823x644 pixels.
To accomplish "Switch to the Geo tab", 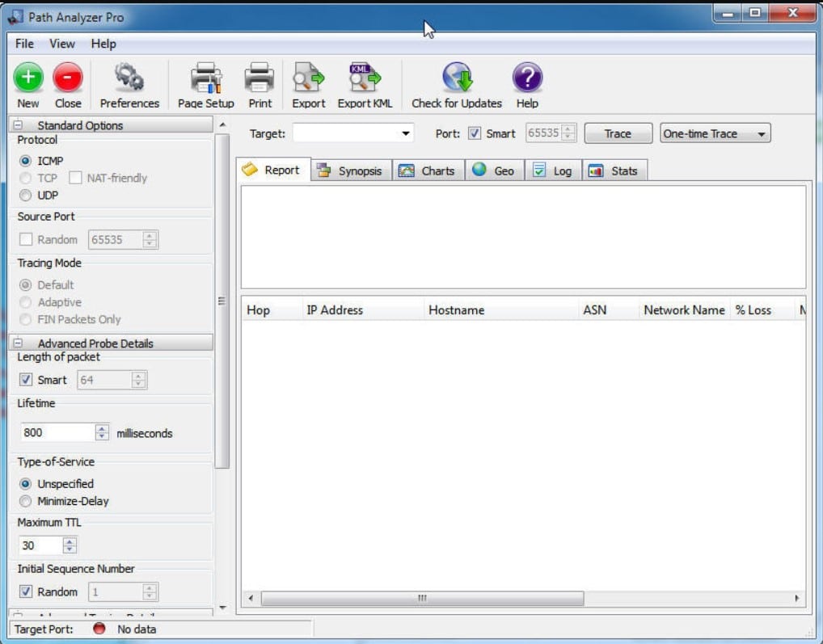I will tap(495, 171).
